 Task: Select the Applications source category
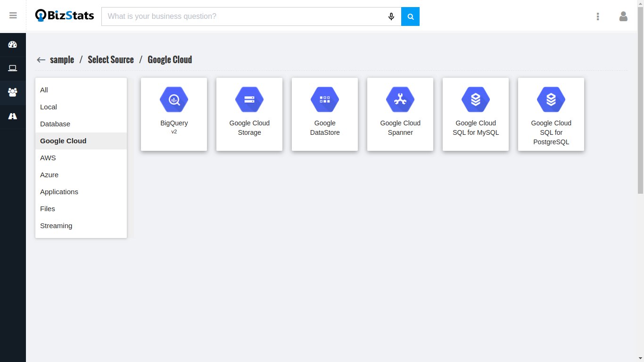click(81, 192)
